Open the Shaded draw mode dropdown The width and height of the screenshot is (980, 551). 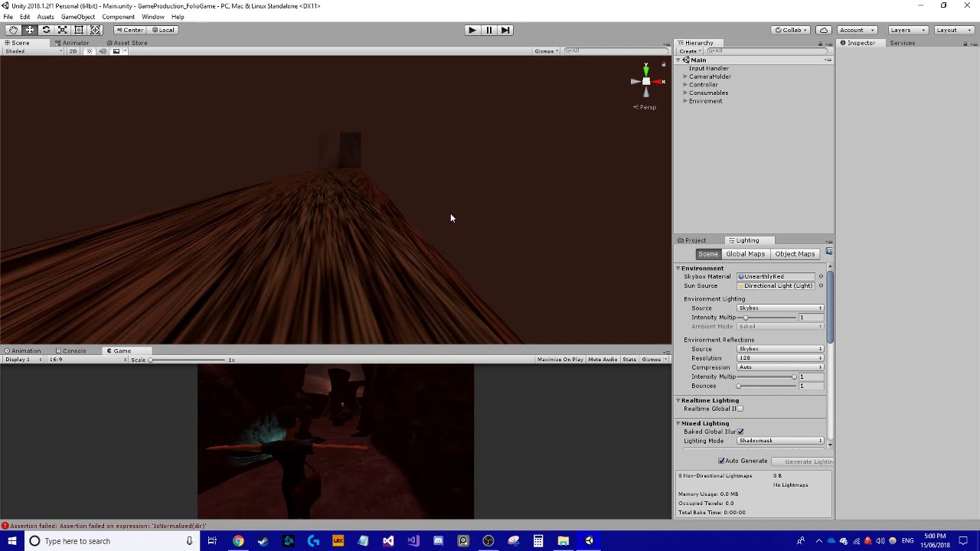32,51
